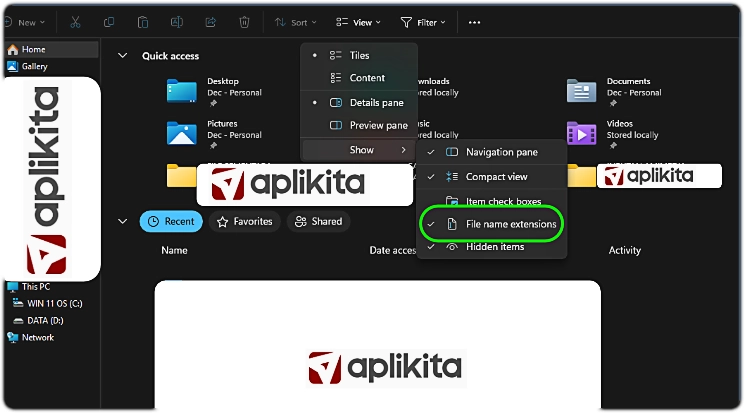Toggle Compact view option
The height and width of the screenshot is (413, 745).
(491, 177)
